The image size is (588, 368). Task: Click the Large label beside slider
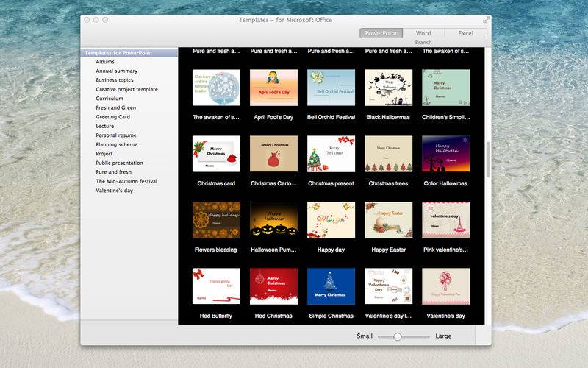pyautogui.click(x=443, y=336)
